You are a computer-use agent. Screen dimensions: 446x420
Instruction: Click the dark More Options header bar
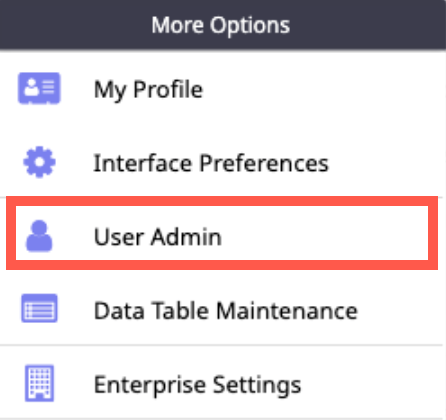[x=223, y=25]
